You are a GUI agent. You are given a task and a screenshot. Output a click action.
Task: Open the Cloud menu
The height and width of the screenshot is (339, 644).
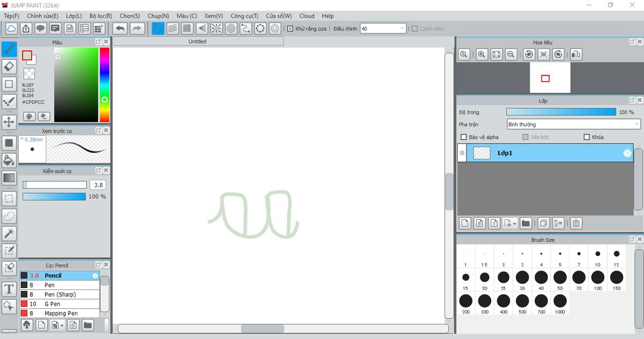pyautogui.click(x=307, y=16)
